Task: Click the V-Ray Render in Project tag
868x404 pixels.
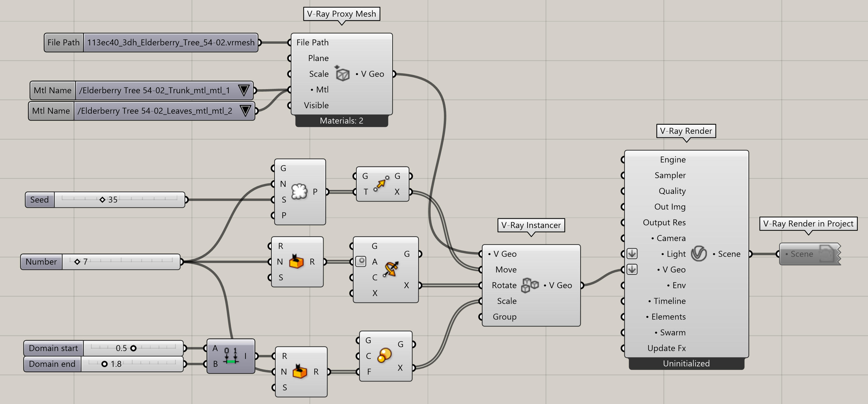Action: pos(808,224)
